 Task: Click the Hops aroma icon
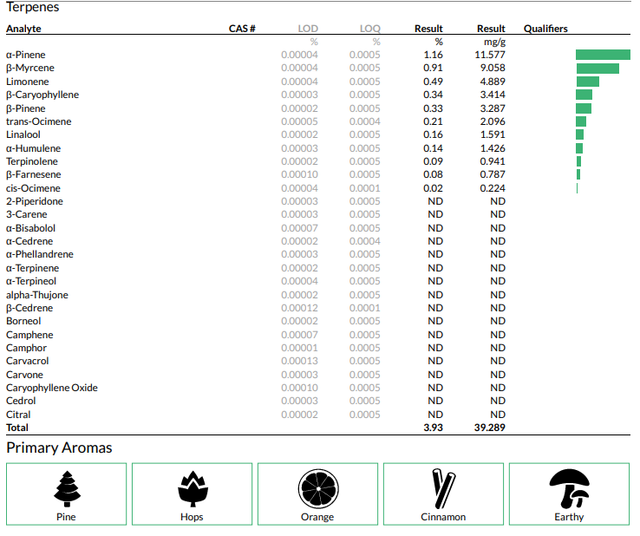click(193, 489)
